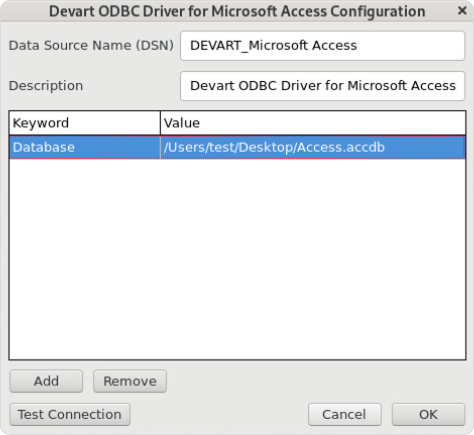
Task: Click the Data Source Name input field
Action: click(x=322, y=46)
